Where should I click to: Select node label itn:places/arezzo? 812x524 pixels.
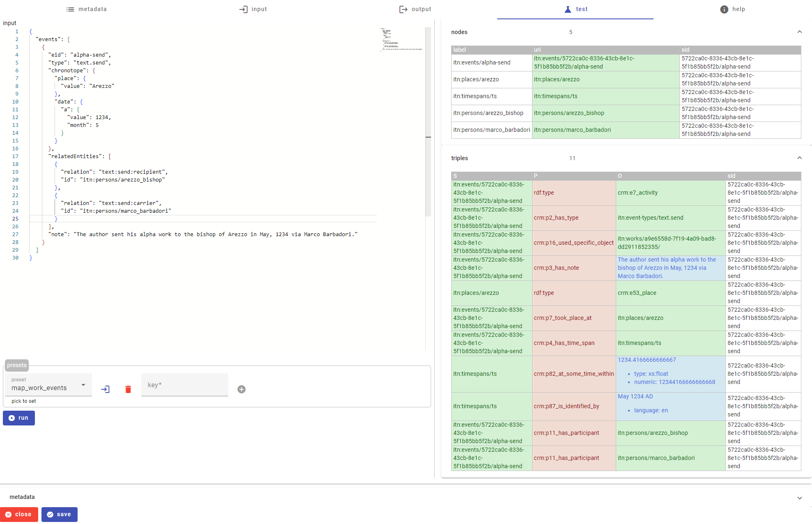pyautogui.click(x=476, y=79)
